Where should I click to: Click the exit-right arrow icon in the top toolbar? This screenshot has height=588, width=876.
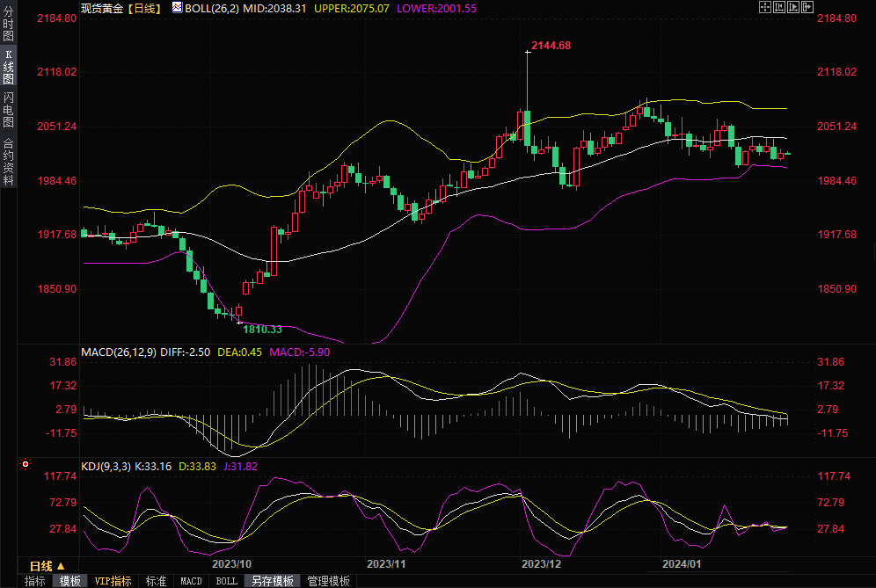[807, 7]
